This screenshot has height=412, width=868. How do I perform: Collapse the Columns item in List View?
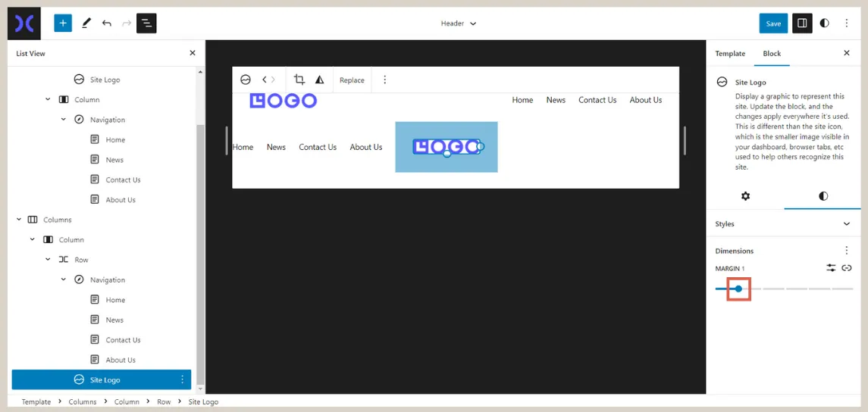pos(19,220)
